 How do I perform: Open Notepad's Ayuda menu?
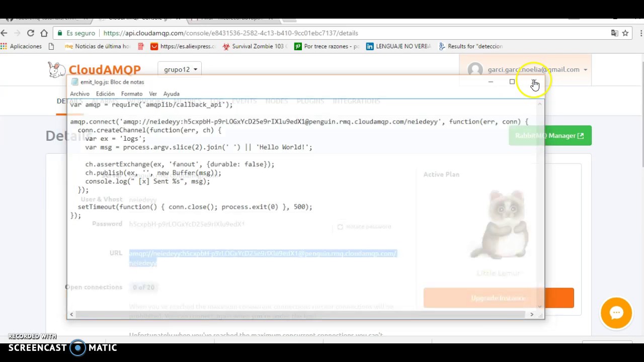[x=171, y=94]
